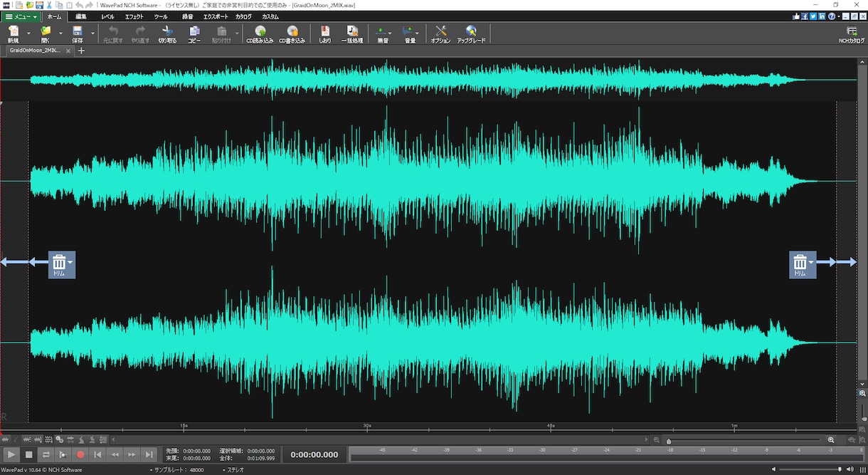Jump to the start of the track
This screenshot has height=475, width=868.
click(97, 454)
